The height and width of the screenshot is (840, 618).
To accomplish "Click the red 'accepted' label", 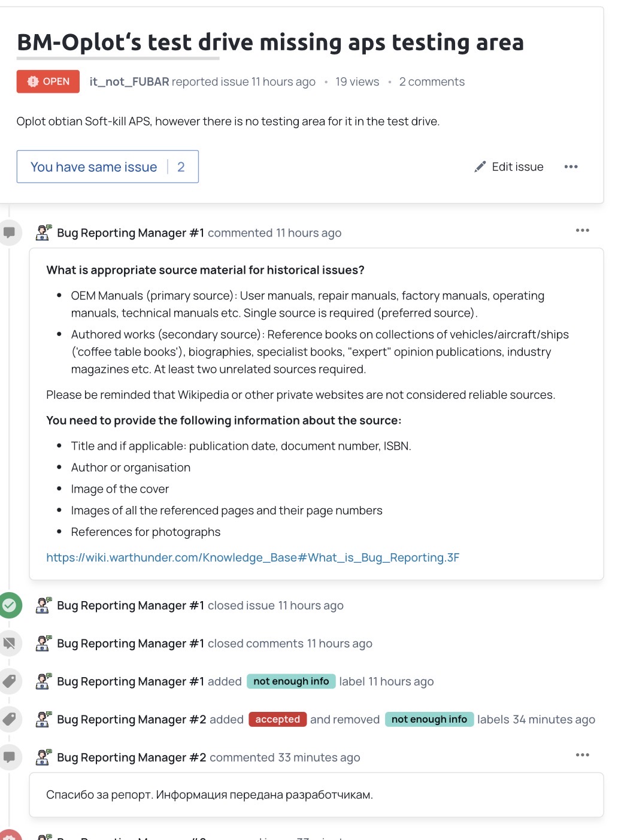I will [277, 719].
